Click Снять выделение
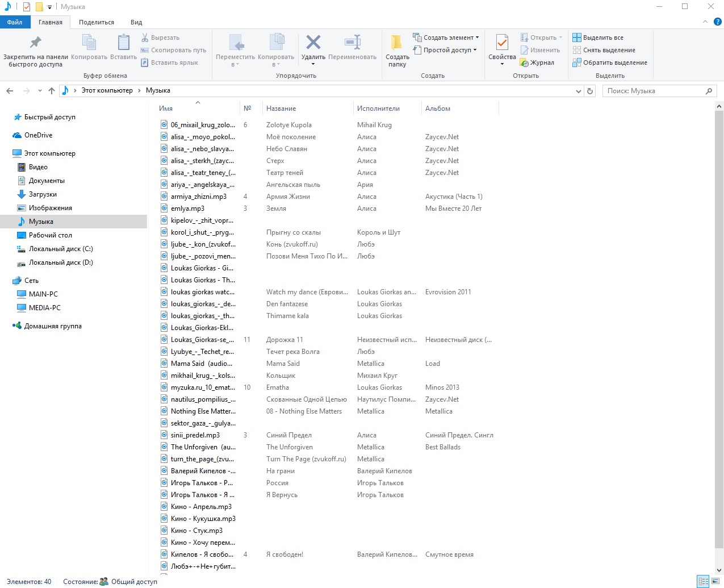Image resolution: width=724 pixels, height=588 pixels. pyautogui.click(x=604, y=50)
